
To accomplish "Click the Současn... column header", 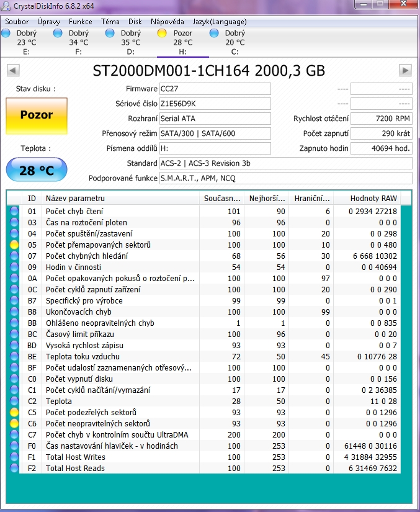I will (x=222, y=198).
